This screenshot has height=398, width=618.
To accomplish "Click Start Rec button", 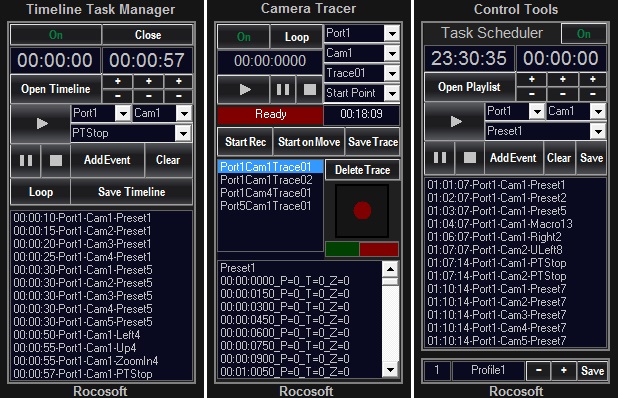I will pyautogui.click(x=245, y=142).
